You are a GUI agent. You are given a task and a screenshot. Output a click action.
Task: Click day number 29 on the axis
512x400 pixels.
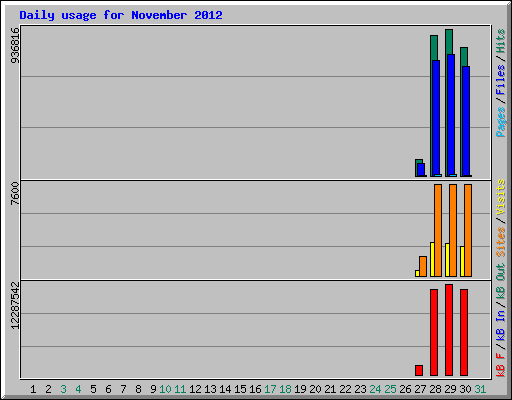coord(450,389)
